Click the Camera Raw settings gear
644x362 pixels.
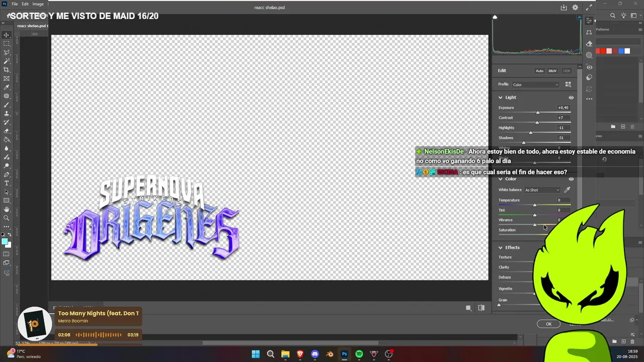(576, 8)
